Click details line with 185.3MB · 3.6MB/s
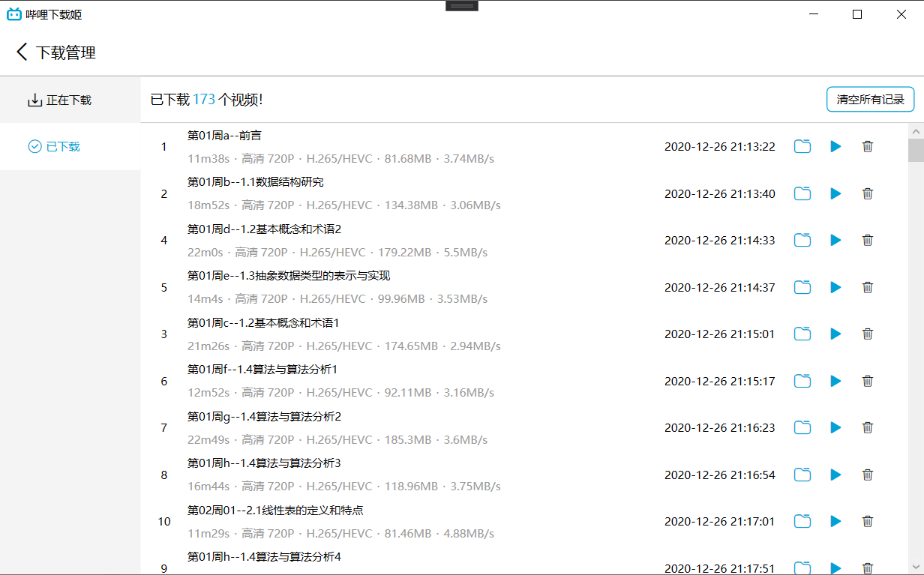This screenshot has width=924, height=575. [337, 440]
